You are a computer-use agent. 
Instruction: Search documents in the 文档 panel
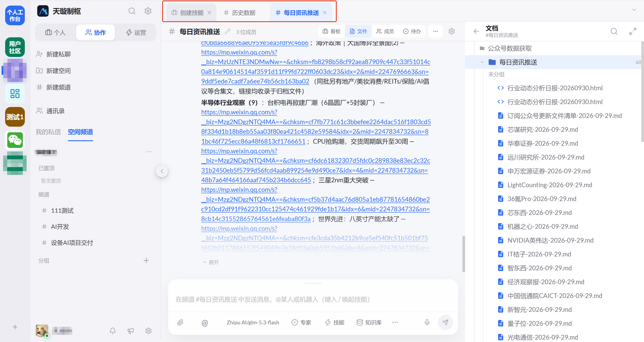614,31
